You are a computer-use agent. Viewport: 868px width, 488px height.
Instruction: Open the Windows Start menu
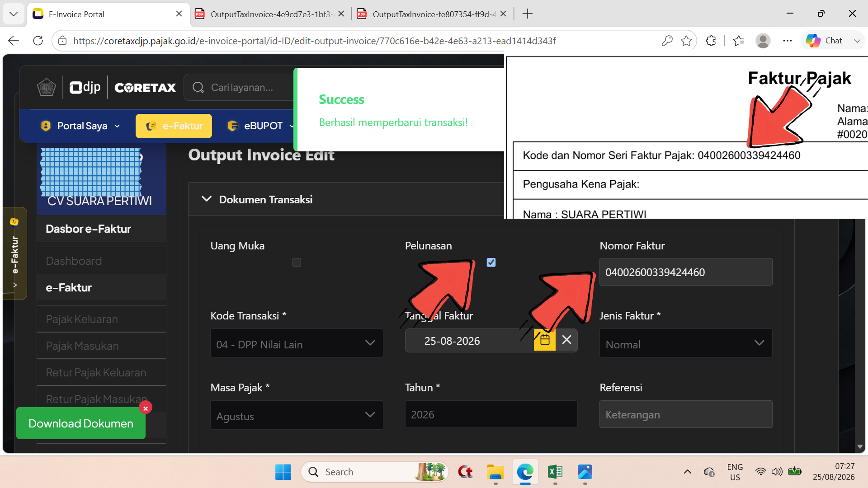point(283,472)
